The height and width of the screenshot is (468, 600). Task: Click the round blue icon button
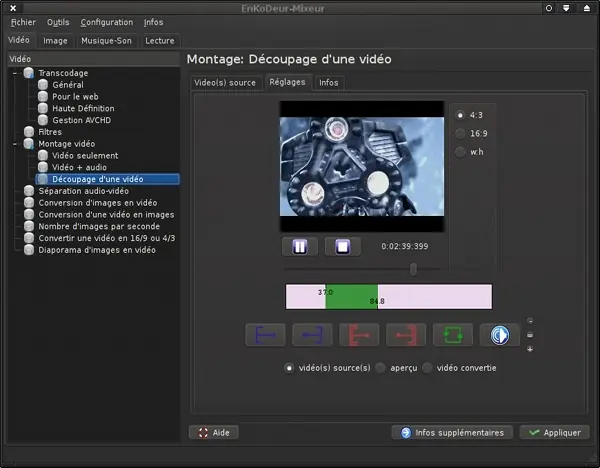click(499, 334)
